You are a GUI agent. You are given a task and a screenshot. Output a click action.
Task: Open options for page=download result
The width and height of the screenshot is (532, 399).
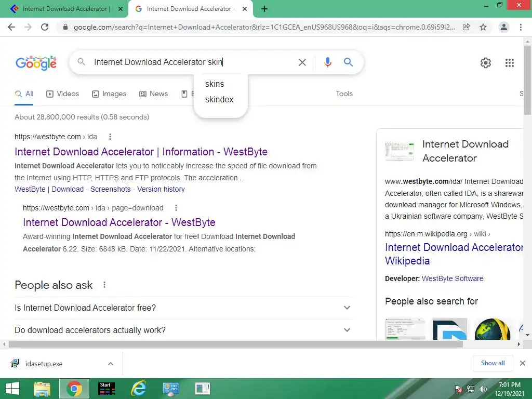(176, 208)
